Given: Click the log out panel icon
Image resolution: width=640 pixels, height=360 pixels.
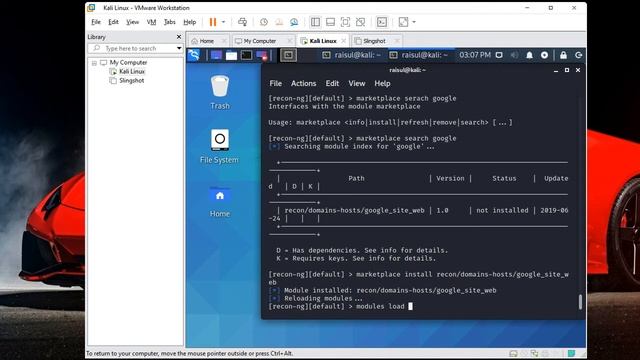Looking at the screenshot, I should (x=578, y=55).
